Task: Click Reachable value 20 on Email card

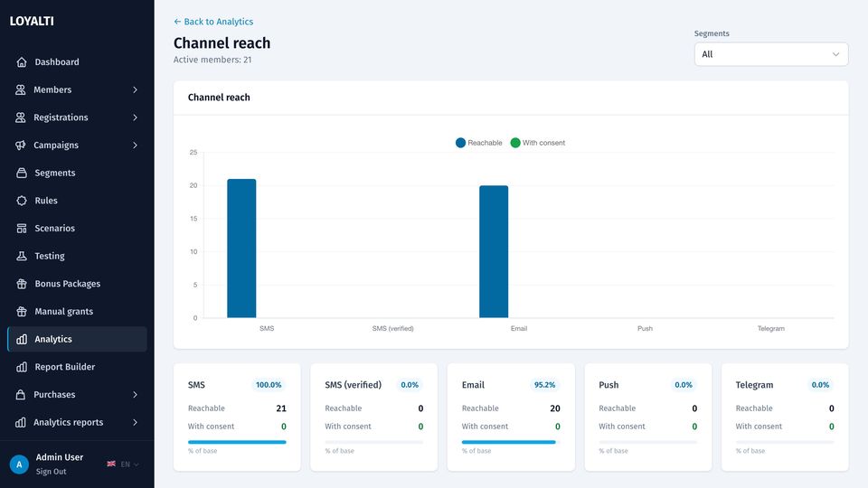Action: [554, 408]
